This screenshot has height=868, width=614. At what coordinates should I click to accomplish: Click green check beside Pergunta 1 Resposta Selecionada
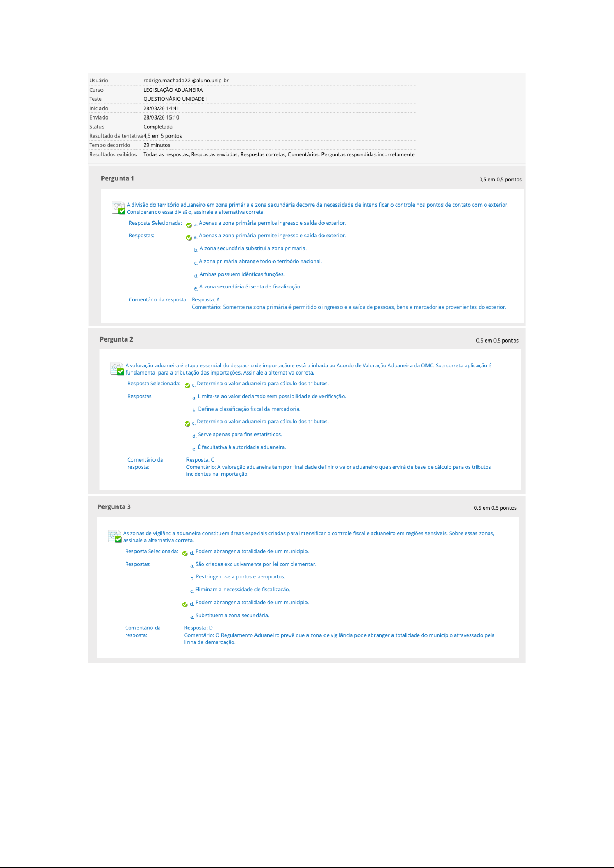189,225
